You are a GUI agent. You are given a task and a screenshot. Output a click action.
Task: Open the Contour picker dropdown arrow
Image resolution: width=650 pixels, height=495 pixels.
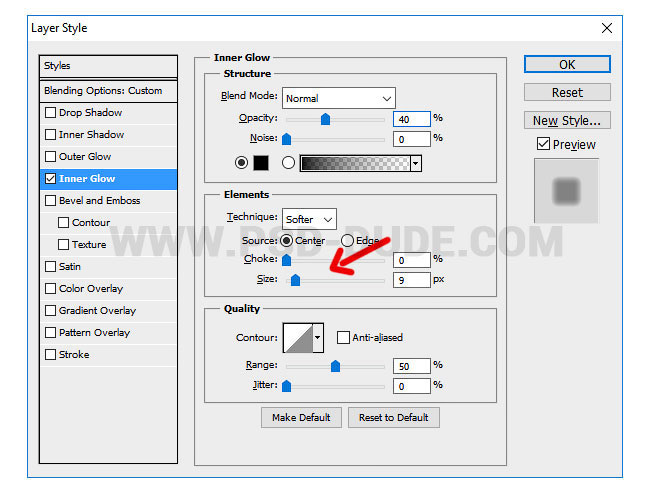click(318, 338)
